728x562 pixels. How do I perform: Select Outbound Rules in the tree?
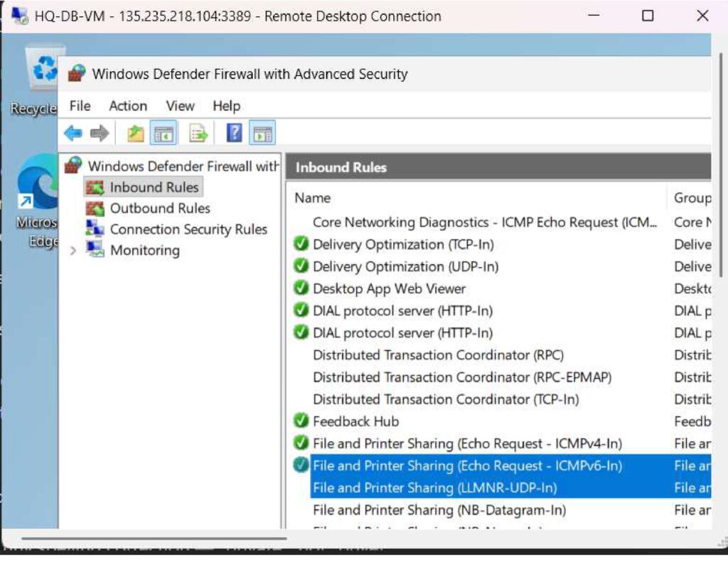point(159,208)
